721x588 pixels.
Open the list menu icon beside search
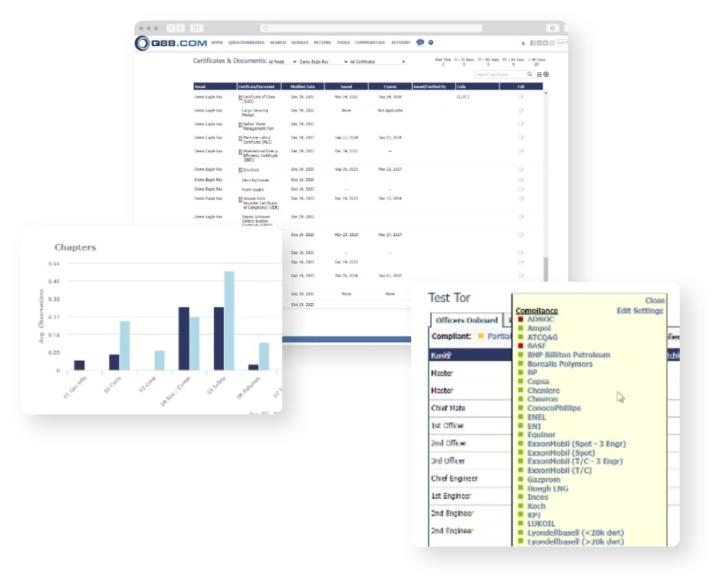click(x=539, y=74)
